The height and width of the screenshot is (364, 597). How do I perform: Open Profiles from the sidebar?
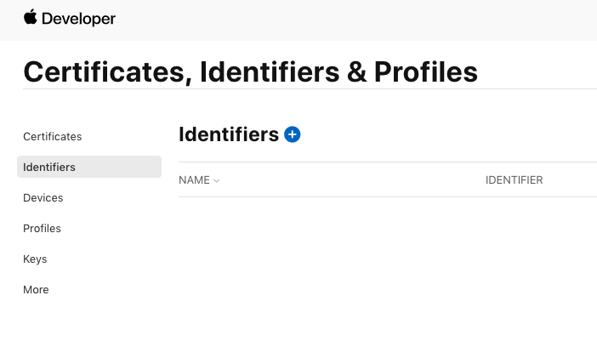[43, 228]
